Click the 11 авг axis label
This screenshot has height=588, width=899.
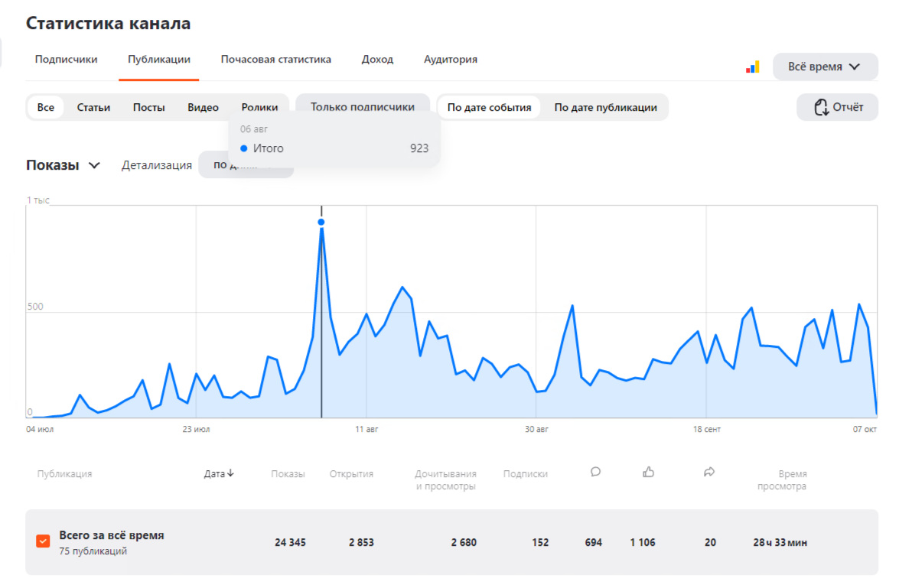366,429
